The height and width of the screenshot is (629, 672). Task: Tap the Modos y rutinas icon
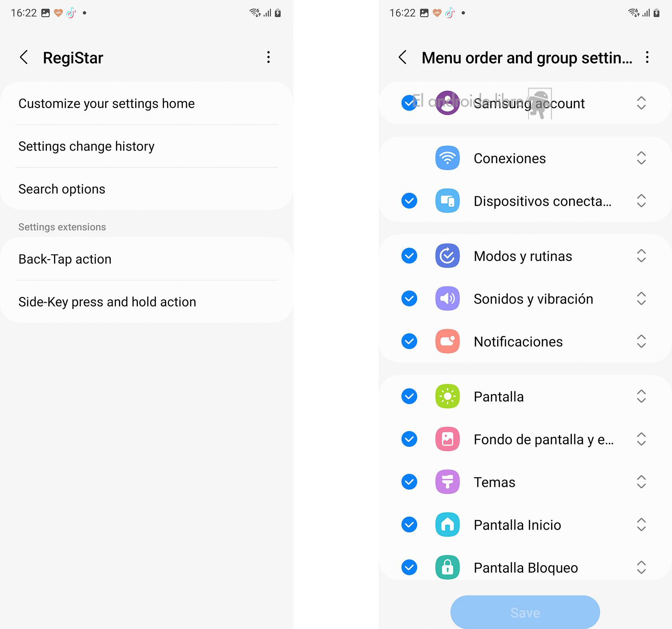coord(447,256)
